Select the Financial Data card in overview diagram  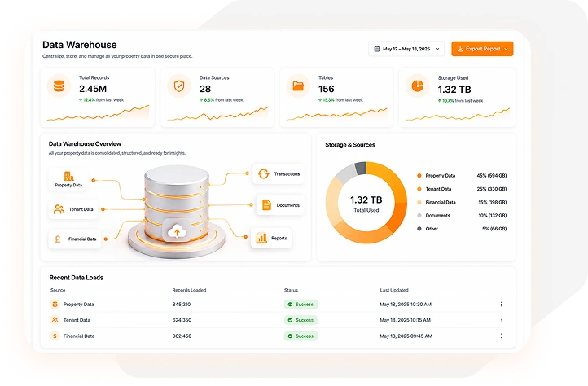[x=75, y=239]
